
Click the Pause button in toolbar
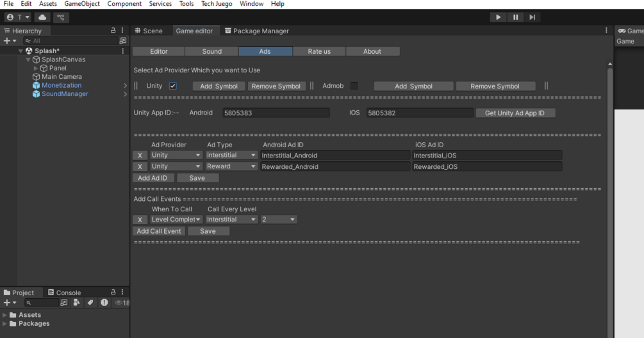tap(515, 17)
